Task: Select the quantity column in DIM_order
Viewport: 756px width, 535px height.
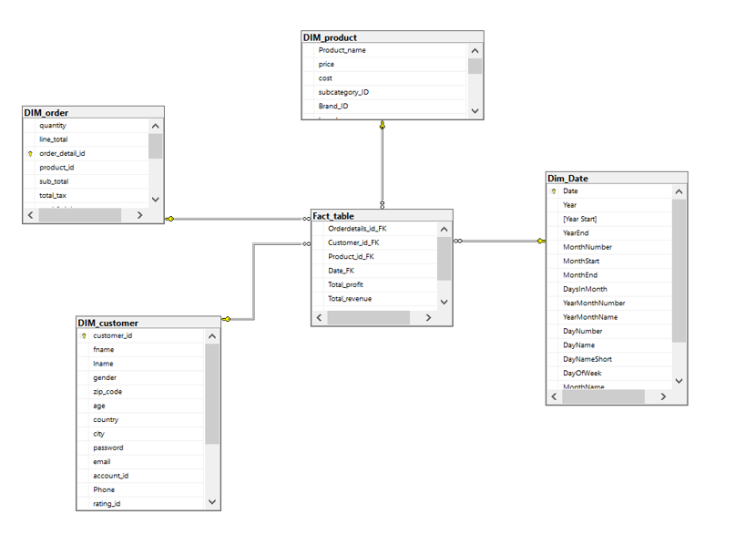Action: [x=86, y=126]
